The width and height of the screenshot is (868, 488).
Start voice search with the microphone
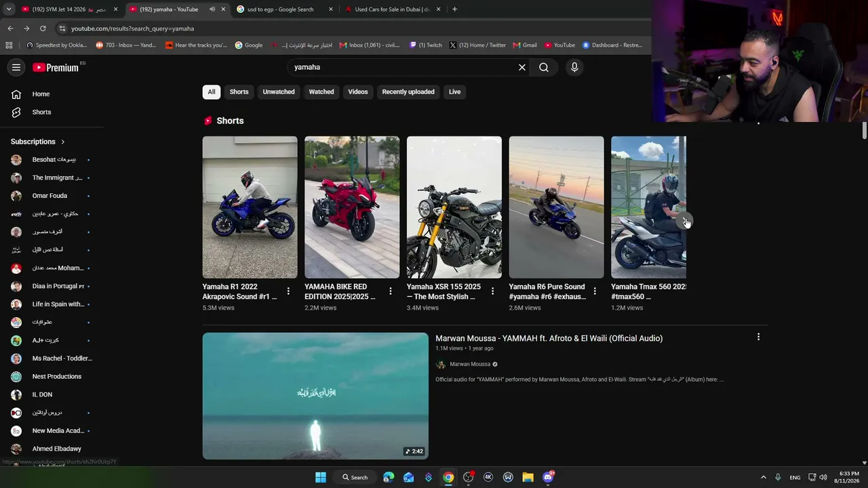pyautogui.click(x=574, y=67)
